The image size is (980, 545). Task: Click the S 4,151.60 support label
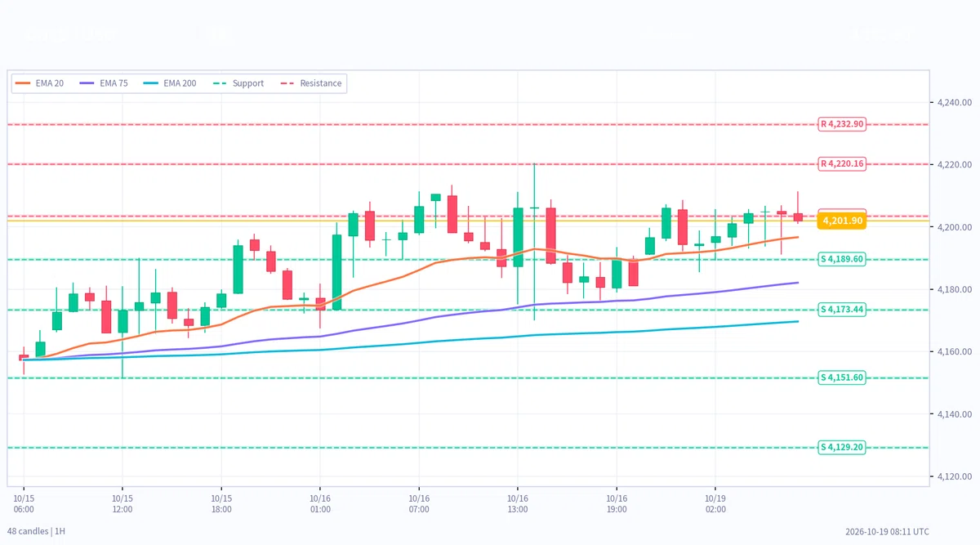point(841,377)
